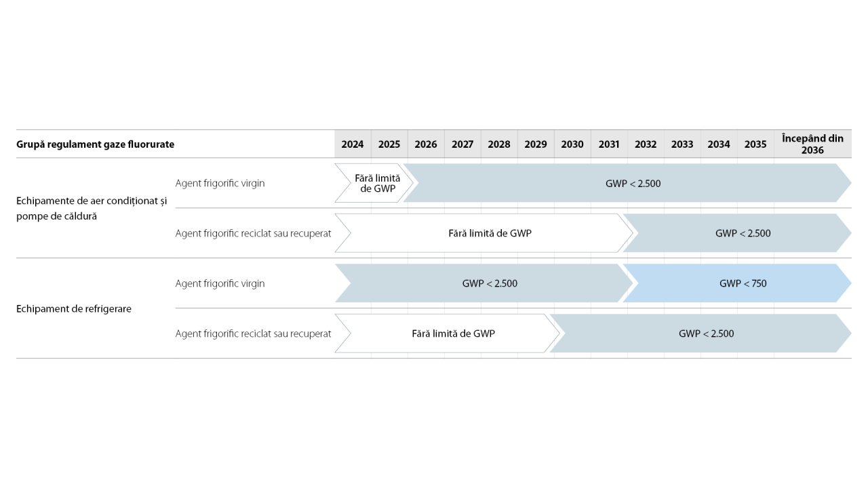Screen dimensions: 868x488
Task: Click small 'Fără limită de GWP' arrow for 2024-2025
Action: [x=374, y=183]
